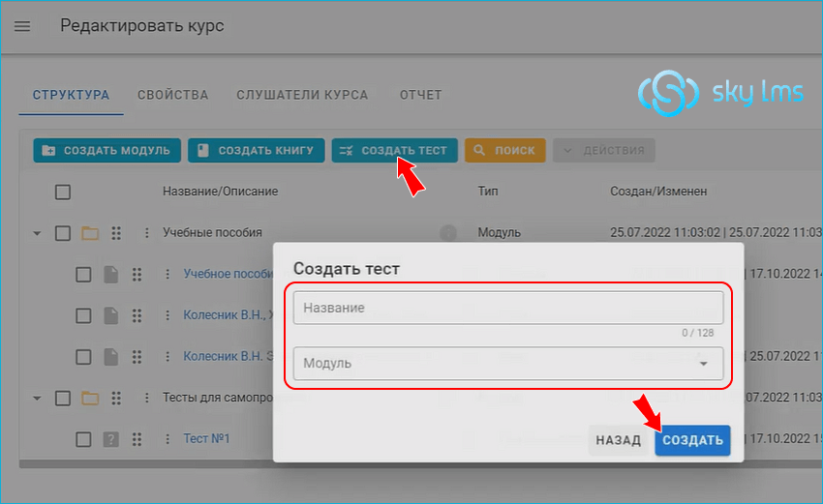Click drag handle of Тест №1 row
The height and width of the screenshot is (504, 823).
click(x=137, y=439)
